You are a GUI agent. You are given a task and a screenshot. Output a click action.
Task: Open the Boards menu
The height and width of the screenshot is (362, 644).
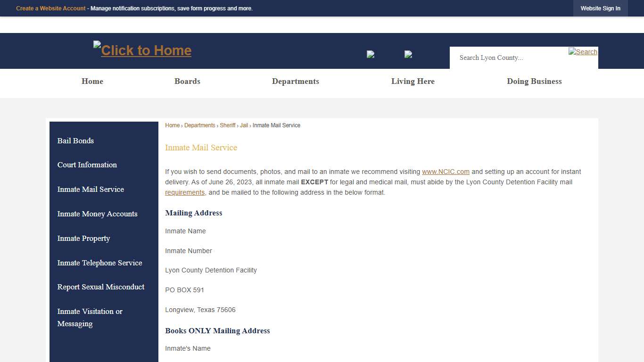coord(187,81)
